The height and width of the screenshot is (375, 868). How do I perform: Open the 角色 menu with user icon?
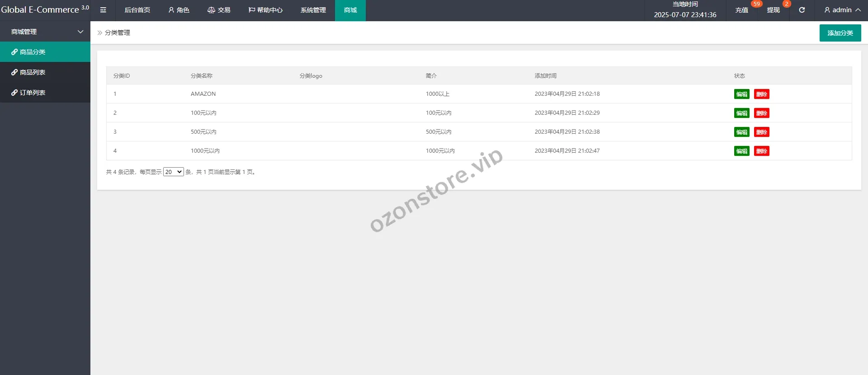[x=179, y=10]
